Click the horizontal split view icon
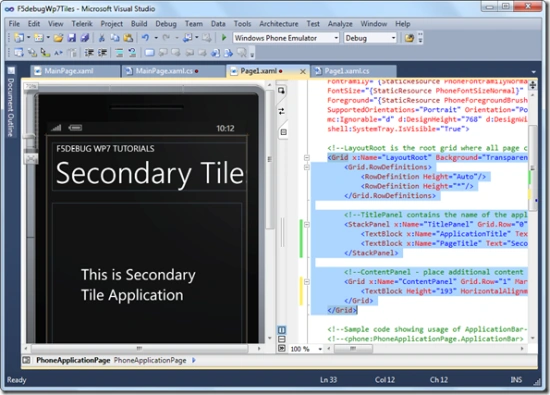The width and height of the screenshot is (550, 395). [281, 339]
